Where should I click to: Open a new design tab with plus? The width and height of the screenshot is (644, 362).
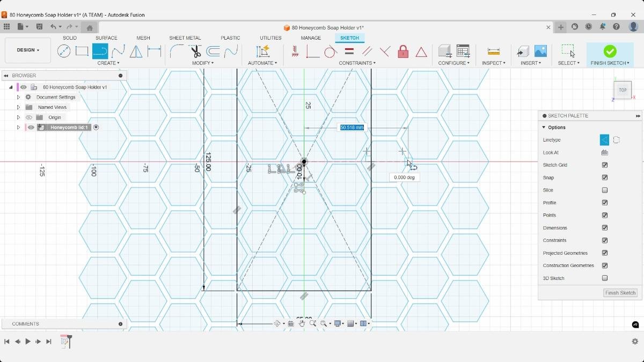[x=561, y=27]
